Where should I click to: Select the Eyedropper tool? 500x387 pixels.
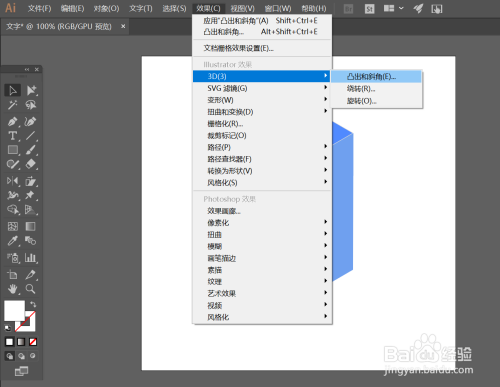tap(13, 241)
